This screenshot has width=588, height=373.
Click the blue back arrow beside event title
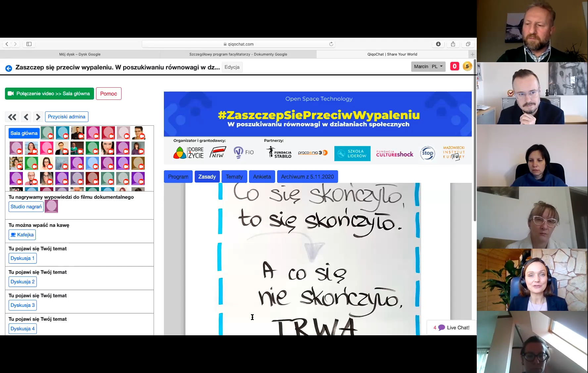click(9, 68)
